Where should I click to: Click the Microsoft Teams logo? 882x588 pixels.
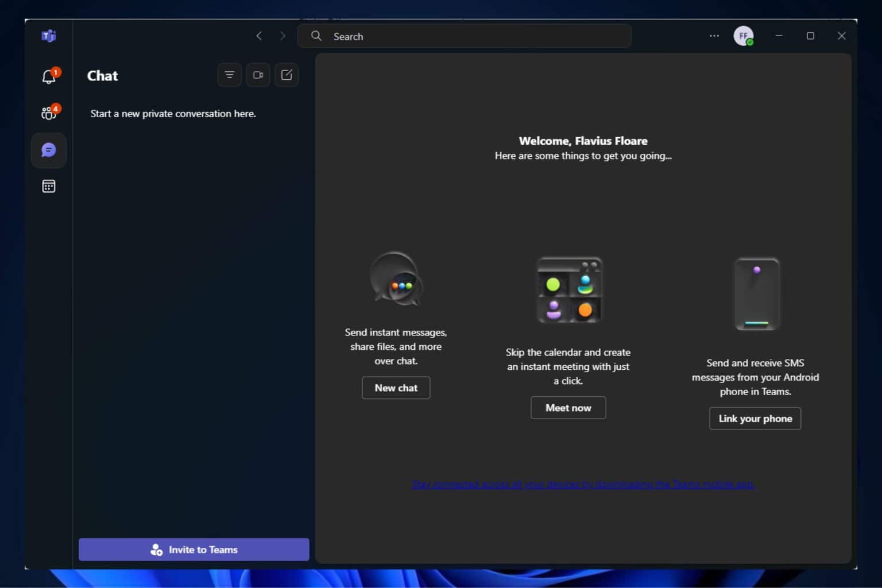pyautogui.click(x=49, y=36)
